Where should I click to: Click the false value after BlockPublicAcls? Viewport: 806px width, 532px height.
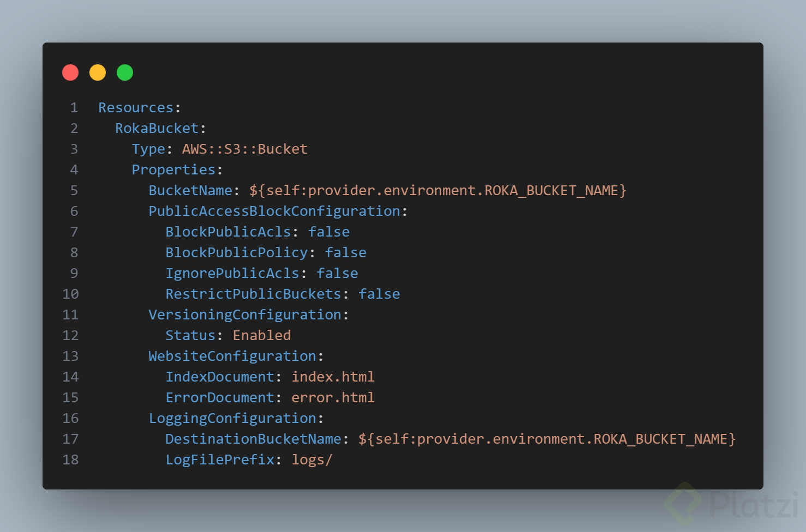click(x=329, y=232)
